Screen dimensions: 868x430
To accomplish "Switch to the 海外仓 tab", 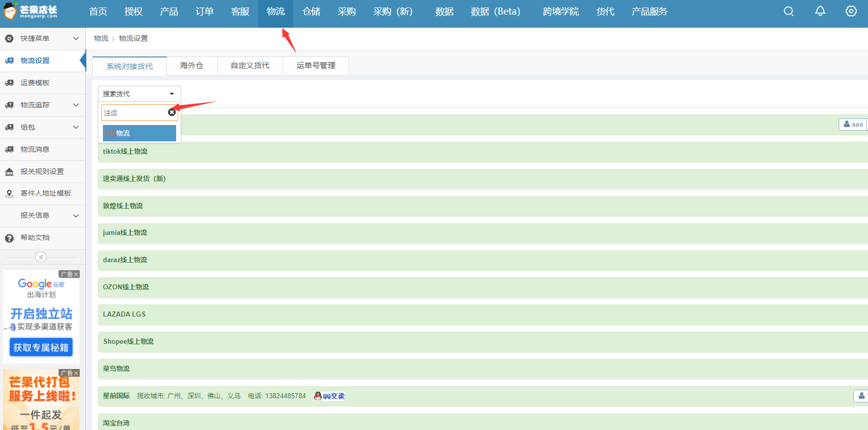I will tap(192, 66).
